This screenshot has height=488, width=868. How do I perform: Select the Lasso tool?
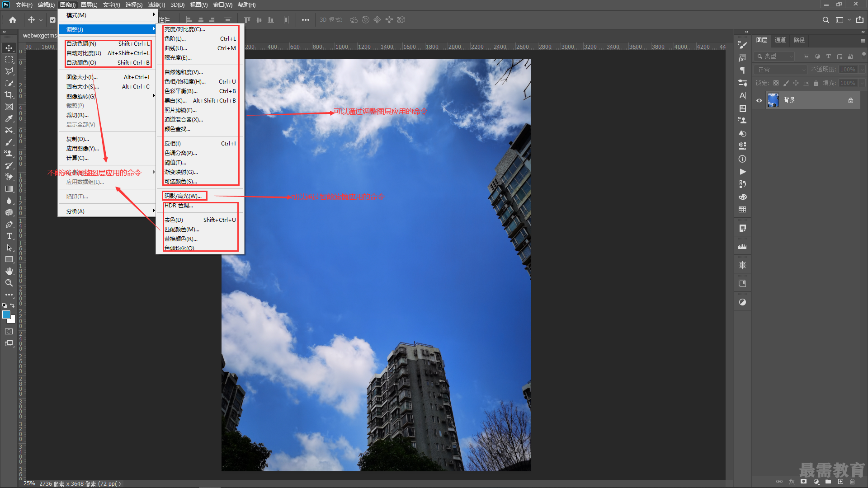9,71
